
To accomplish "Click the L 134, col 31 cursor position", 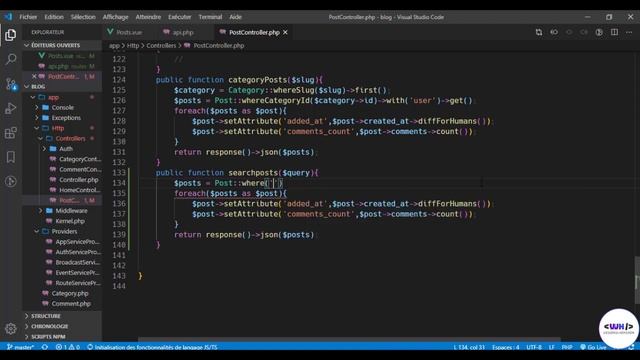I will coord(469,347).
